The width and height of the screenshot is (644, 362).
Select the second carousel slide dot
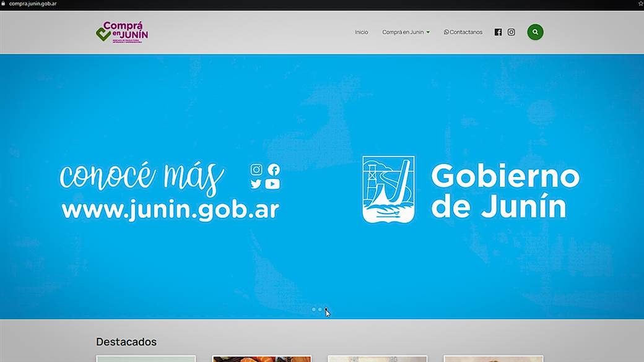tap(320, 309)
